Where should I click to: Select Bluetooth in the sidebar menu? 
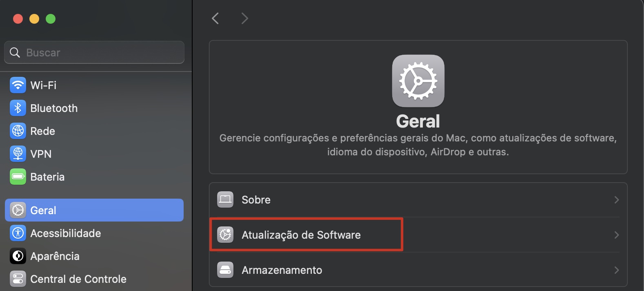tap(54, 108)
